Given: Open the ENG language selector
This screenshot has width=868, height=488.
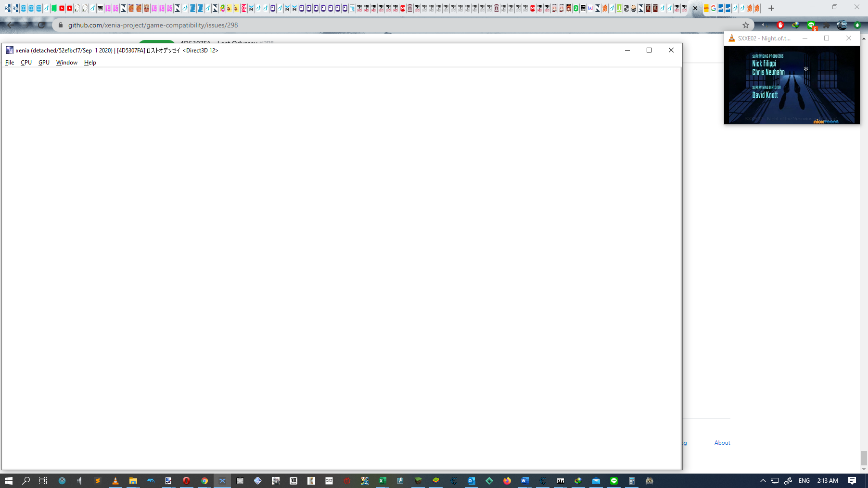Looking at the screenshot, I should coord(804,481).
